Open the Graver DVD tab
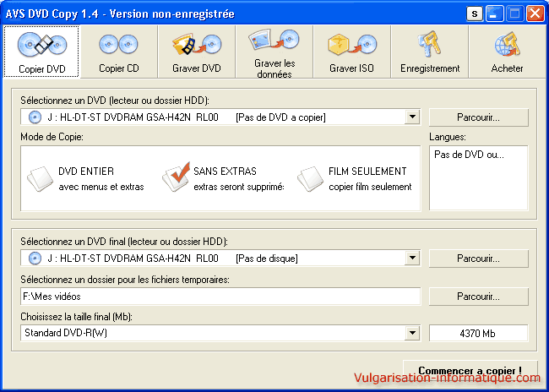 [x=197, y=52]
